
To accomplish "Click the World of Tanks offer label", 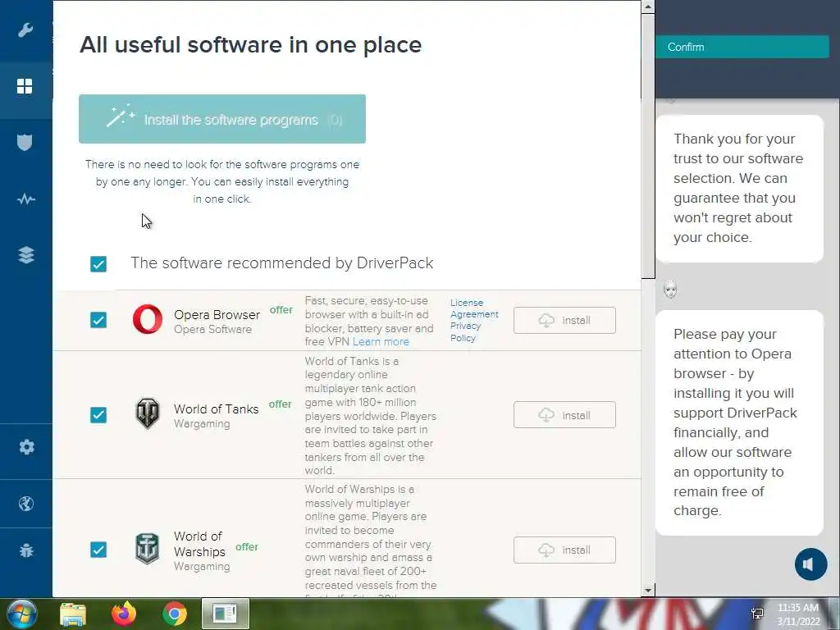I will [x=281, y=404].
